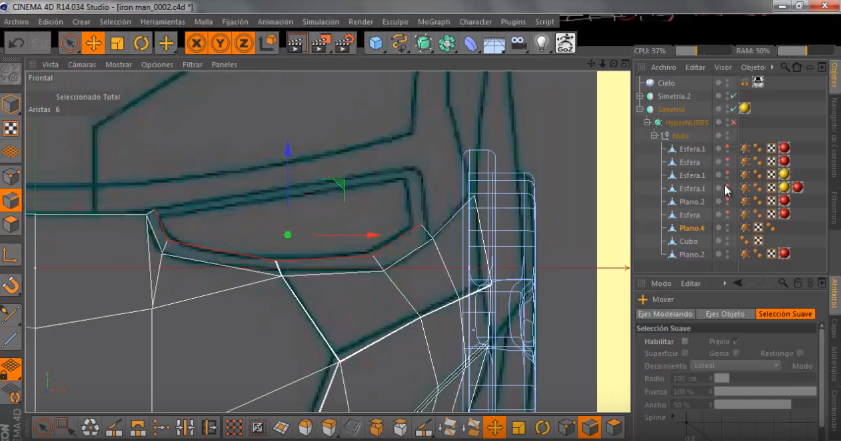The image size is (841, 441).
Task: Toggle the Superficie checkbox
Action: coord(685,353)
